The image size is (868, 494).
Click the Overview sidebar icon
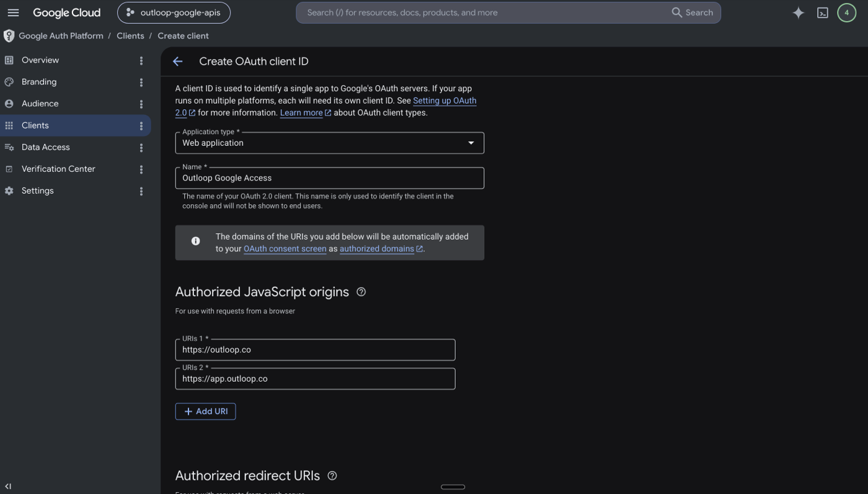9,60
